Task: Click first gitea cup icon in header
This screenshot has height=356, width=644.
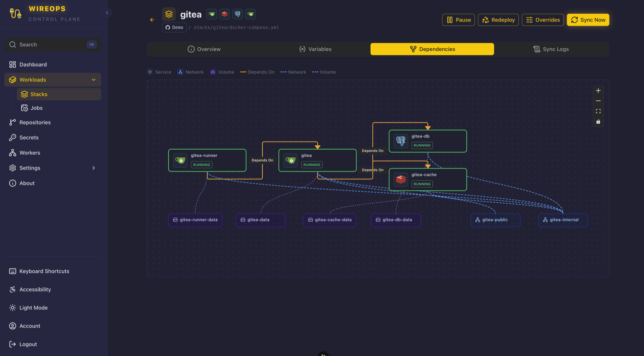Action: [x=212, y=14]
